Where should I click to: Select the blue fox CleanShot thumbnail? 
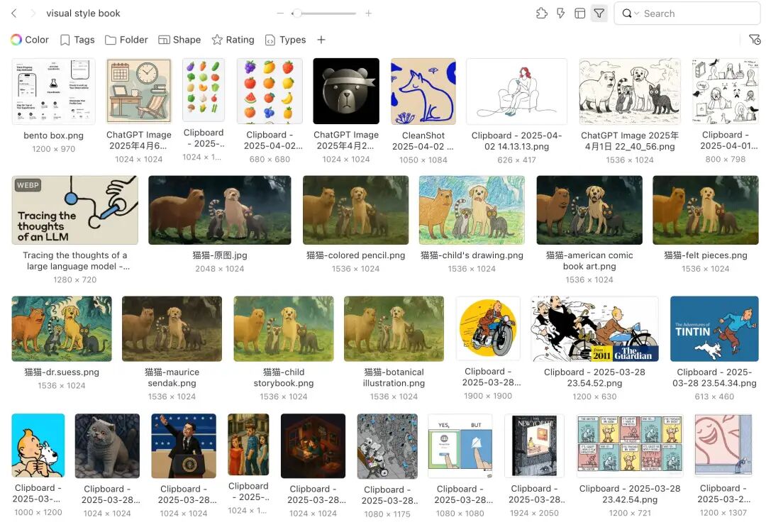(423, 92)
